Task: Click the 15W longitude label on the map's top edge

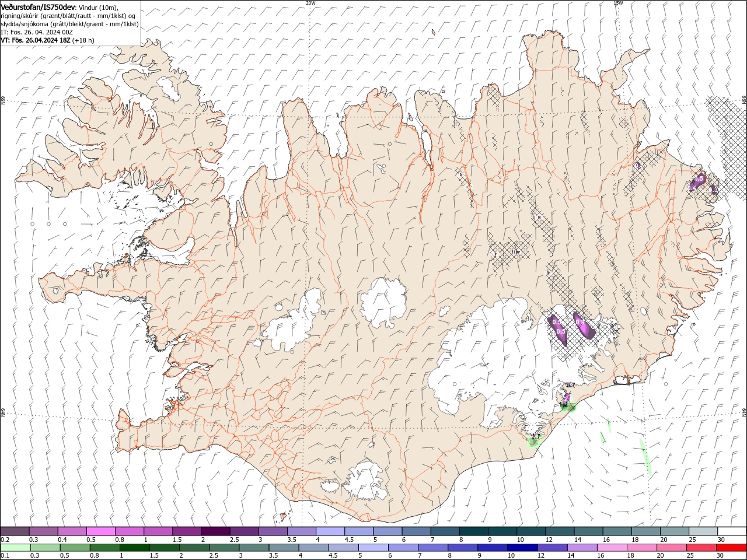Action: click(618, 2)
